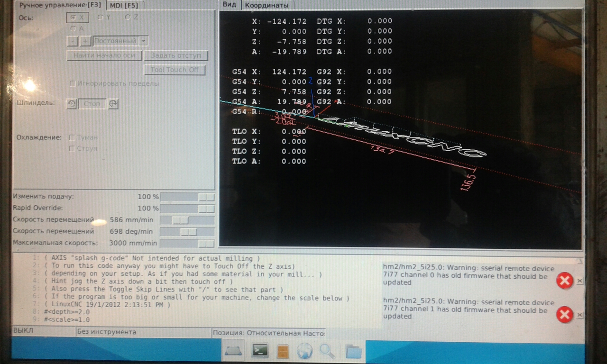Viewport: 607px width, 364px height.
Task: Click the 'Без инструмента' status bar field
Action: (143, 332)
